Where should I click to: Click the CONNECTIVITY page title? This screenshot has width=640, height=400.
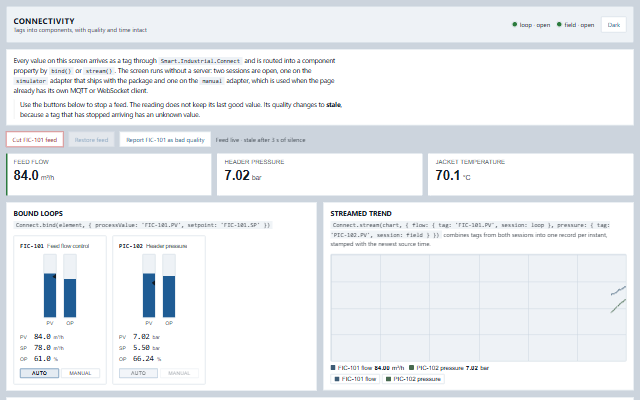point(44,21)
